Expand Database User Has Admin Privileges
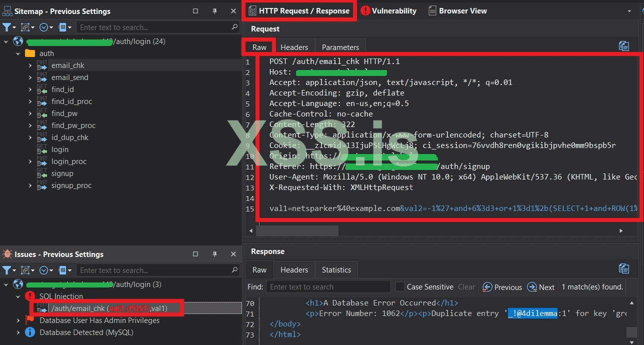This screenshot has height=345, width=644. (18, 320)
